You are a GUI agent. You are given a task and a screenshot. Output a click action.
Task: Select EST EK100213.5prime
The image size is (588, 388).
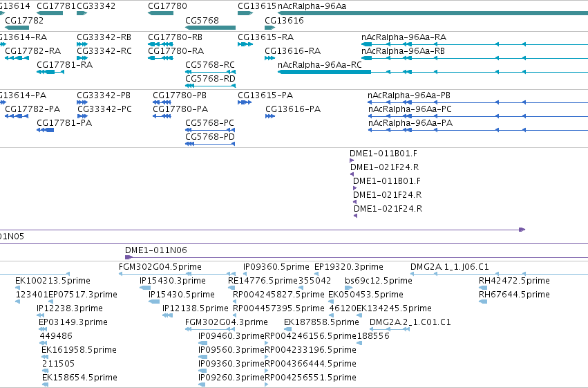53,281
